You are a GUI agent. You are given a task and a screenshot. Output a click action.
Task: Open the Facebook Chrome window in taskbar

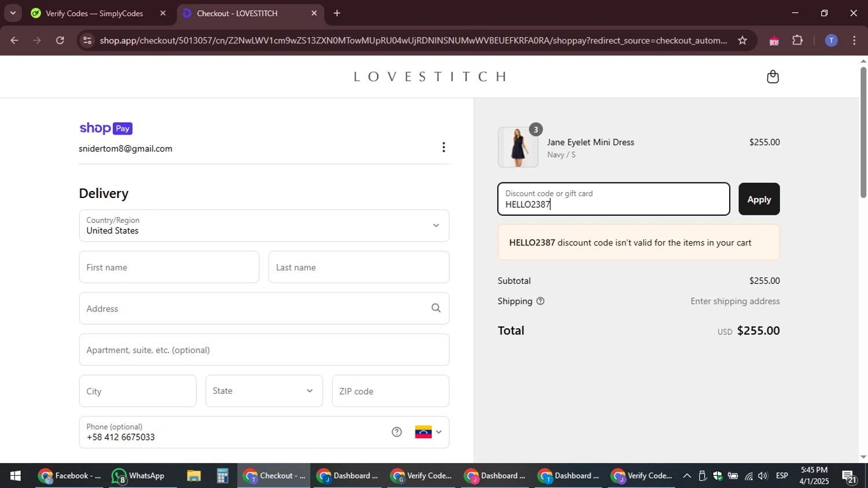point(70,476)
